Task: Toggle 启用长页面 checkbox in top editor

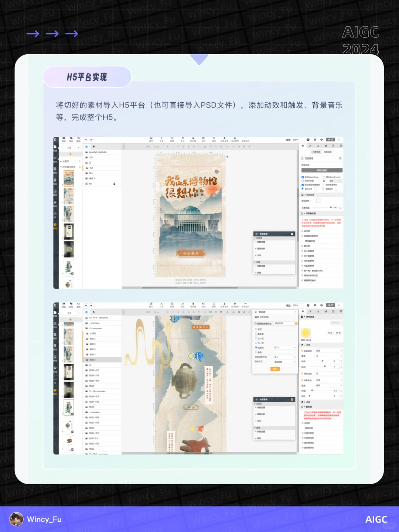Action: (x=303, y=181)
